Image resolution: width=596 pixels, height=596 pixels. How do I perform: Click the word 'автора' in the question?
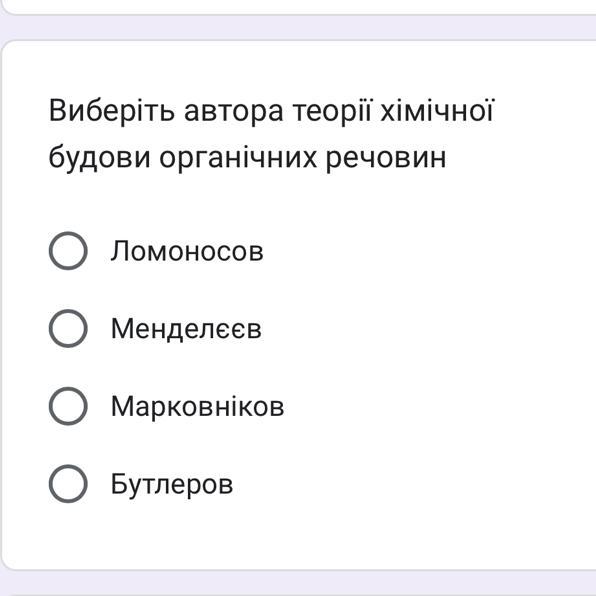coord(234,112)
